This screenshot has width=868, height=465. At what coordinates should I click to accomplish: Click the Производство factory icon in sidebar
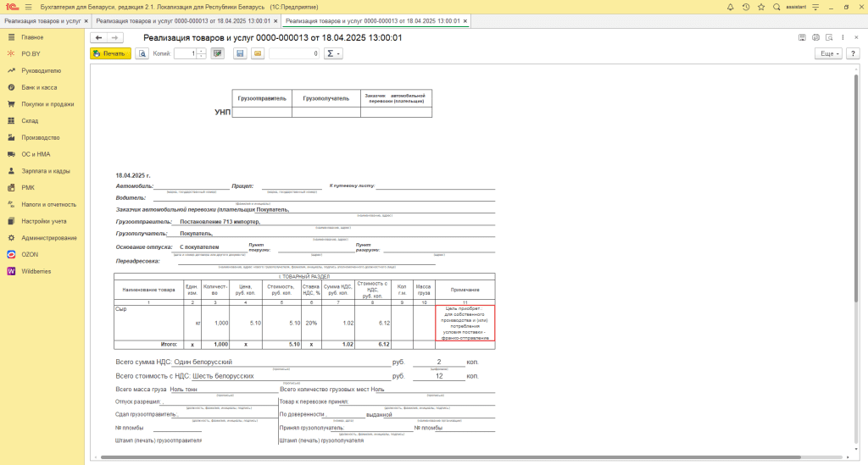pos(11,137)
